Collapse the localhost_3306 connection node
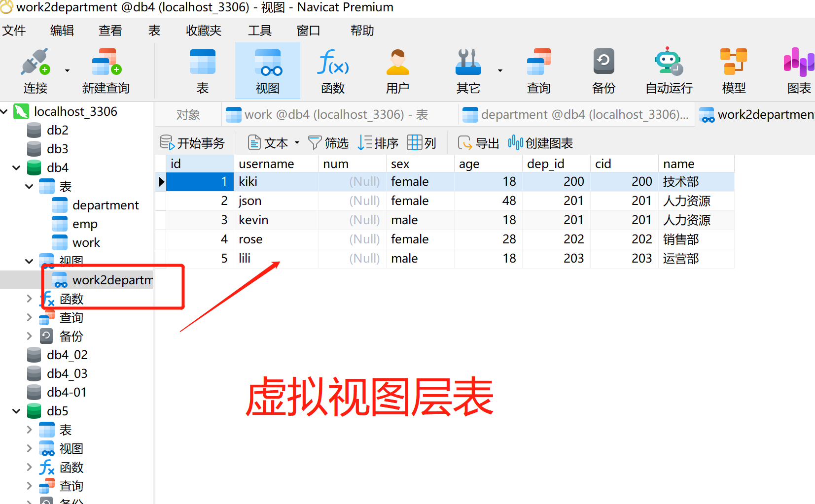The width and height of the screenshot is (815, 504). (4, 111)
